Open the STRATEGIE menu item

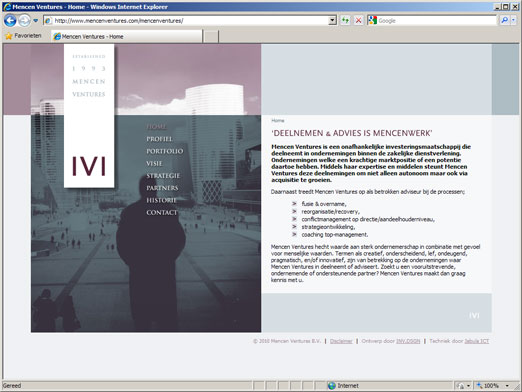163,176
